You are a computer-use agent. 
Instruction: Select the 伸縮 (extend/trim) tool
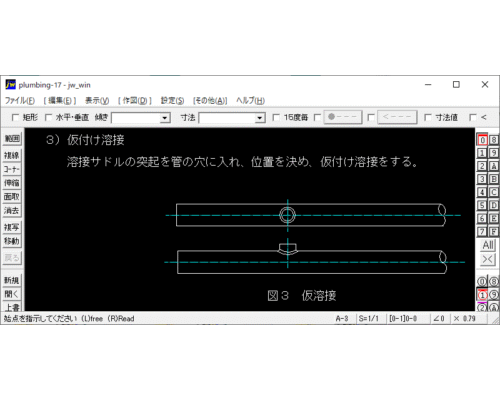[12, 183]
